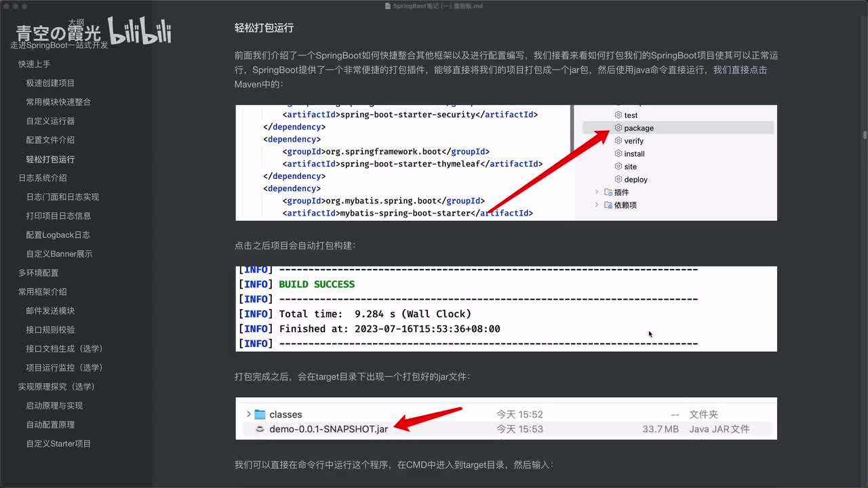Click the window title SpringBoot笔记 file name

(x=438, y=5)
